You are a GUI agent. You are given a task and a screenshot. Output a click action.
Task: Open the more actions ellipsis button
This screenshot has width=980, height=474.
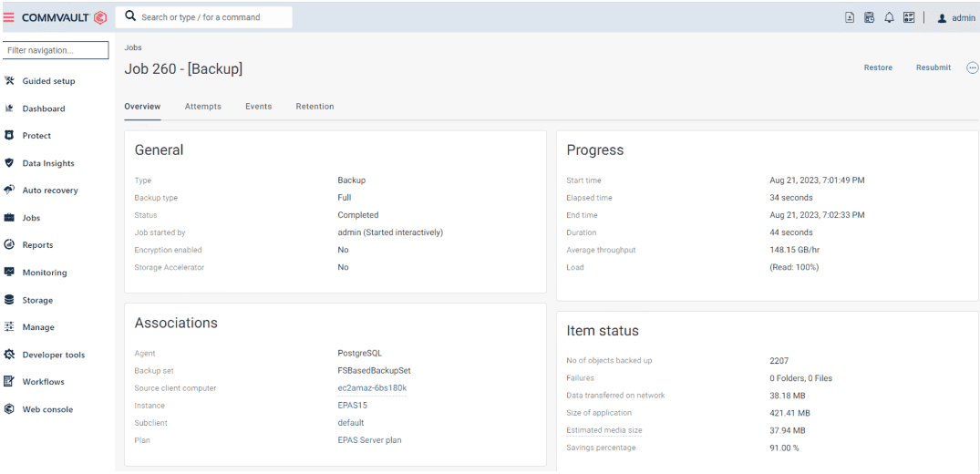(973, 67)
